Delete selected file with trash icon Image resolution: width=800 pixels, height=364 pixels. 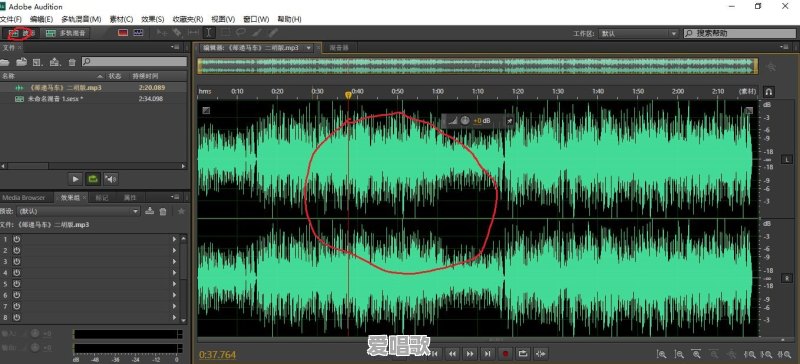pyautogui.click(x=72, y=62)
